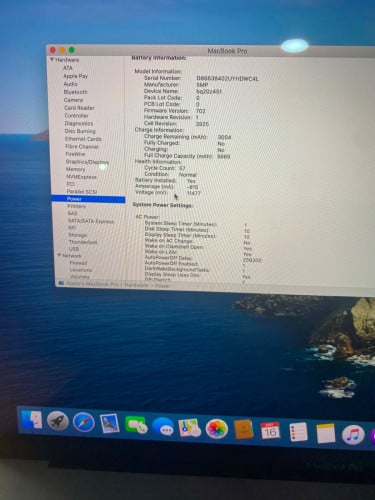Collapse the Hardware section triangle

coord(52,60)
